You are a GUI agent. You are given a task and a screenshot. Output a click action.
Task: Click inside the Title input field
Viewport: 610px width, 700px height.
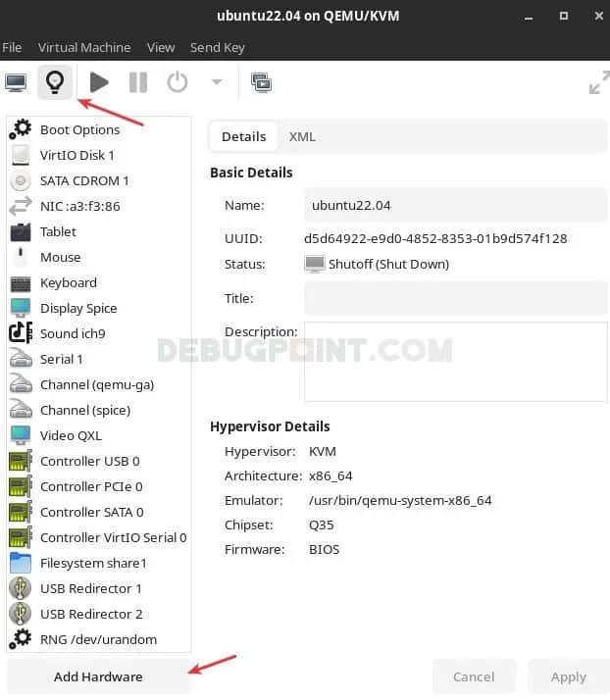[455, 298]
